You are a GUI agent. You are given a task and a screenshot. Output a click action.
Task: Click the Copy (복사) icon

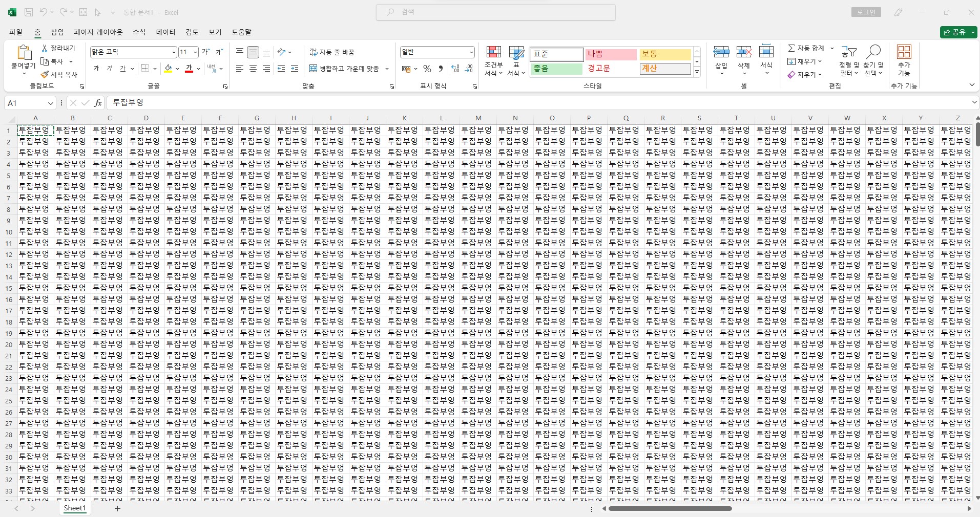45,61
